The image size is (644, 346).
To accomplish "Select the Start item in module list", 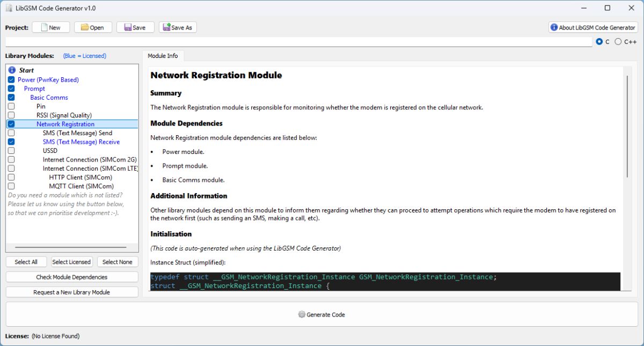I will 26,70.
